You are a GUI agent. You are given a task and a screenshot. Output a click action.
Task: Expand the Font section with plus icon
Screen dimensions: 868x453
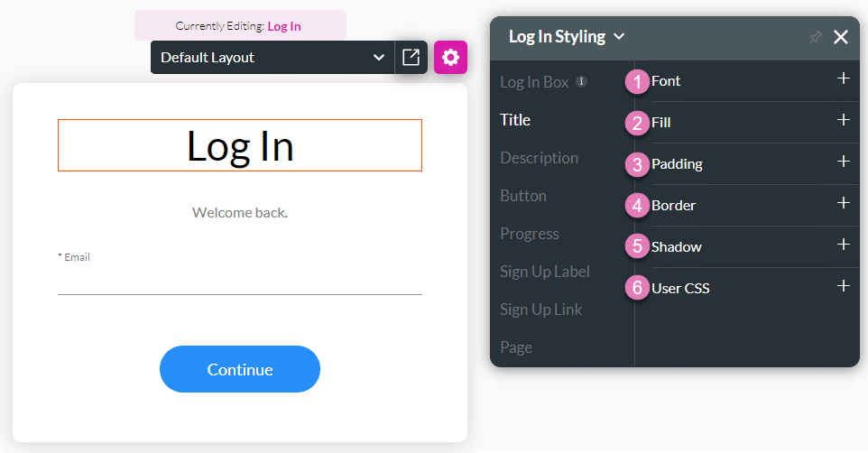(x=843, y=79)
